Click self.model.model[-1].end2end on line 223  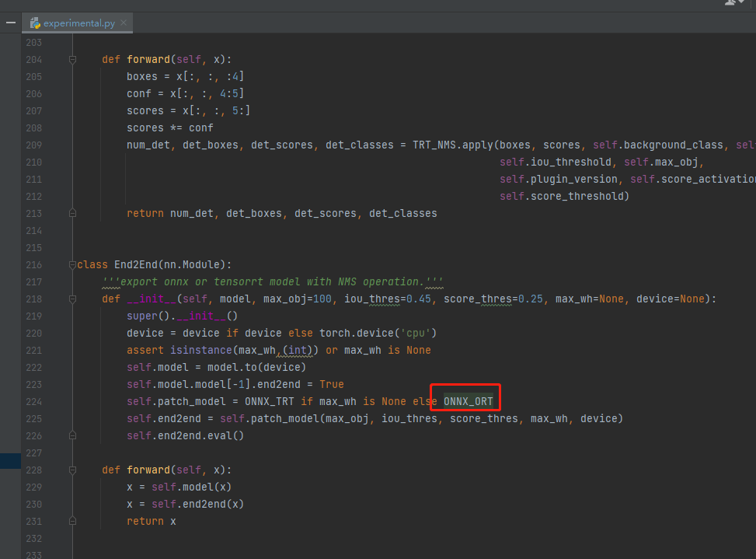pyautogui.click(x=214, y=384)
